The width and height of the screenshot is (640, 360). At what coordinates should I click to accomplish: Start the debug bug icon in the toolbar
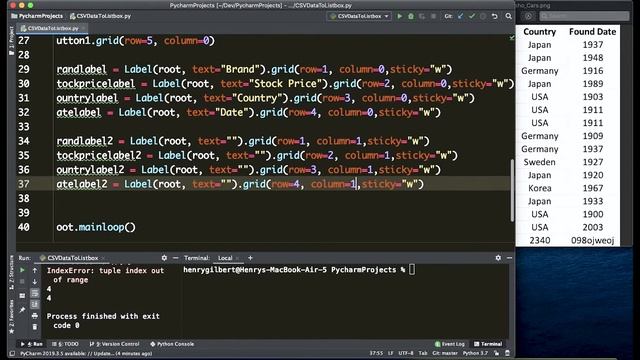click(x=411, y=16)
